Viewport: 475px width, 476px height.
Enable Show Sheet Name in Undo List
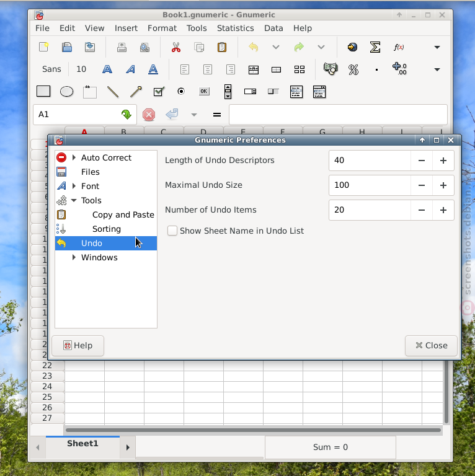(172, 231)
